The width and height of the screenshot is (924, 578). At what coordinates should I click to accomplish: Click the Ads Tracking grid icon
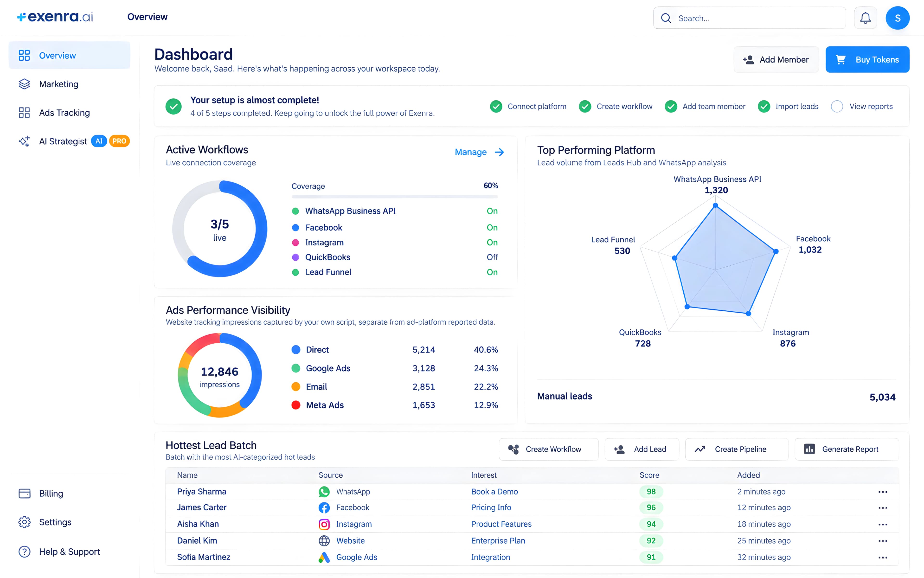[x=25, y=113]
